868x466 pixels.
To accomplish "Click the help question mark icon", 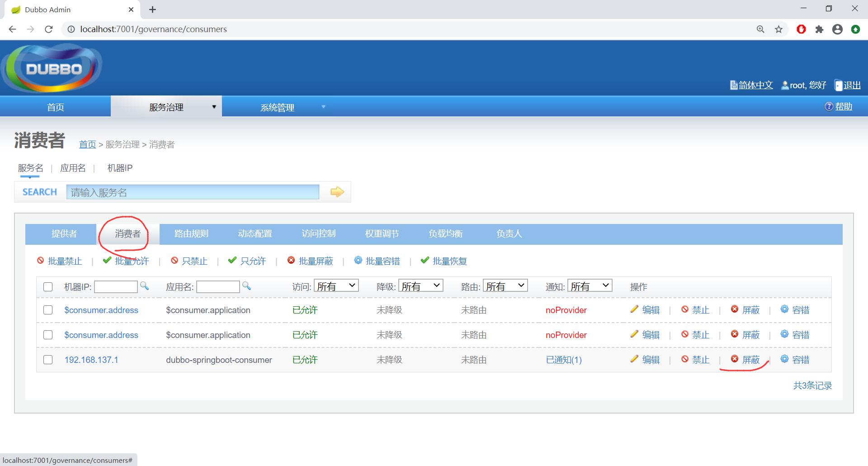I will (x=829, y=106).
